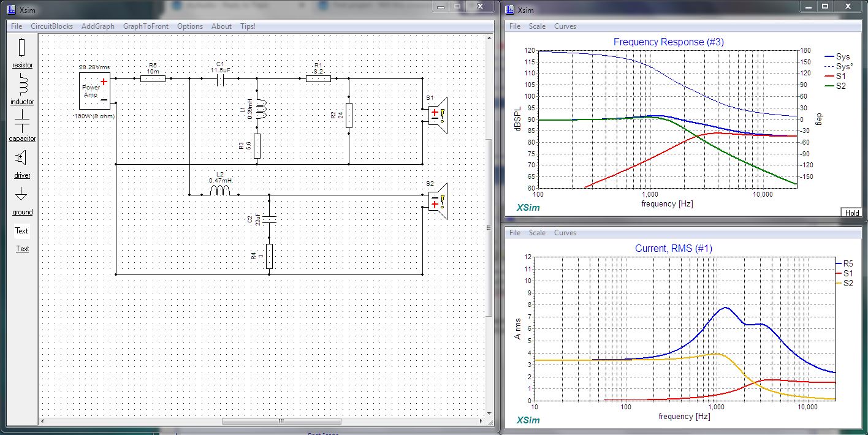Select capacitor C1 11.5uF in schematic
The height and width of the screenshot is (435, 868).
point(220,78)
